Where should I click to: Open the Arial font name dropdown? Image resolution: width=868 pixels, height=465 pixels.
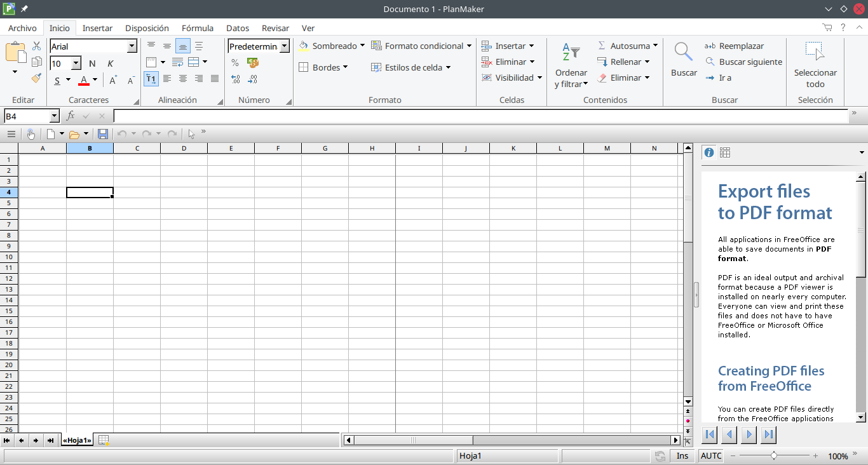[132, 46]
